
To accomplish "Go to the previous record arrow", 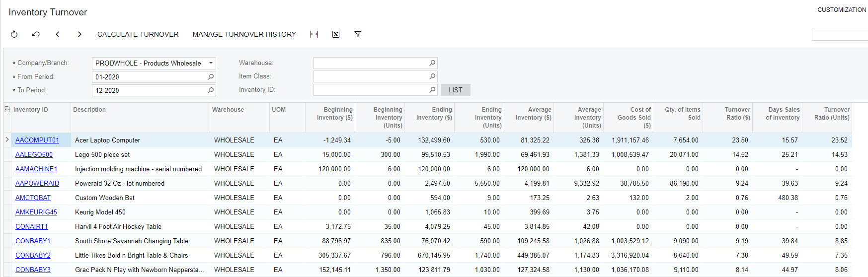I will 58,34.
